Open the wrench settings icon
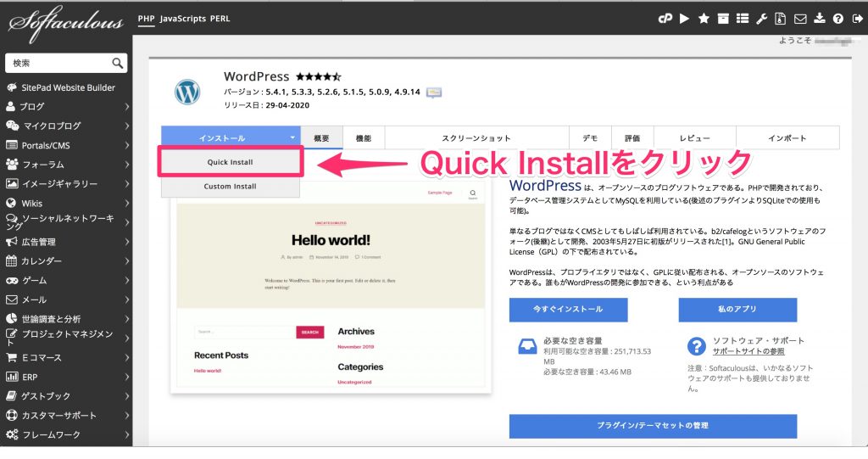 tap(761, 19)
